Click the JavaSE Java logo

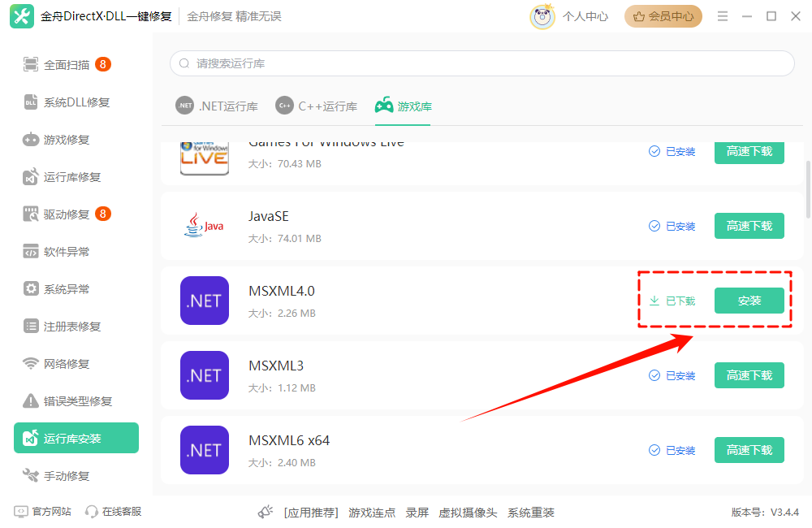[x=204, y=225]
